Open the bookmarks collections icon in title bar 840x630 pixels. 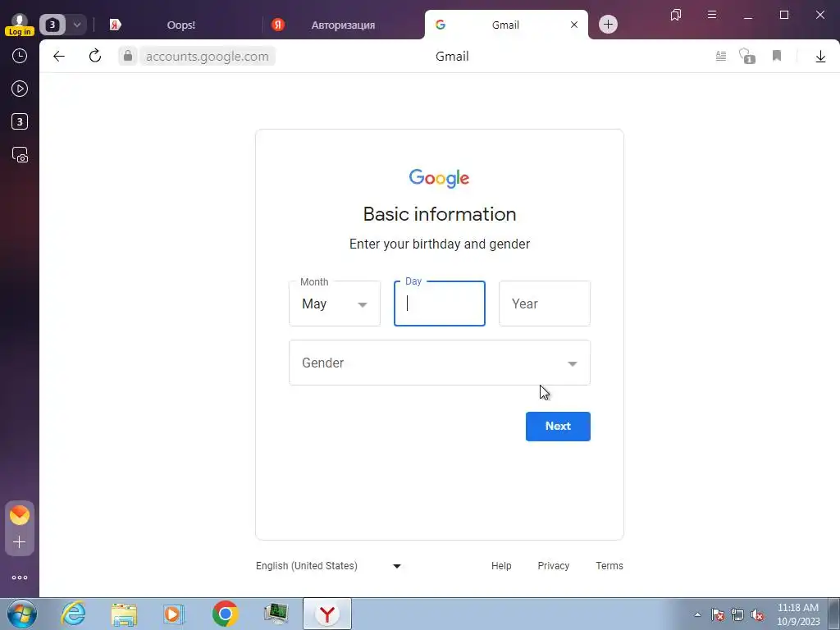pyautogui.click(x=676, y=15)
